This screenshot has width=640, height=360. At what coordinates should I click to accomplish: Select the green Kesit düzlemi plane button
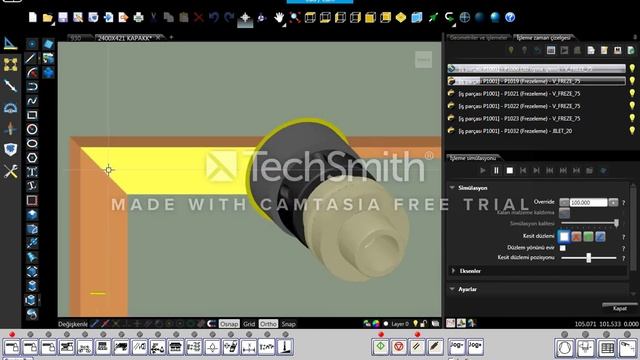point(588,236)
